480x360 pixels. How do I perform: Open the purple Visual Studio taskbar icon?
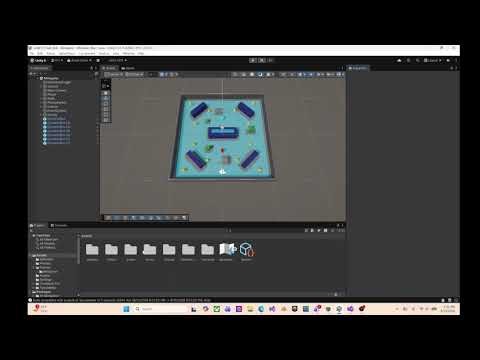pos(350,309)
